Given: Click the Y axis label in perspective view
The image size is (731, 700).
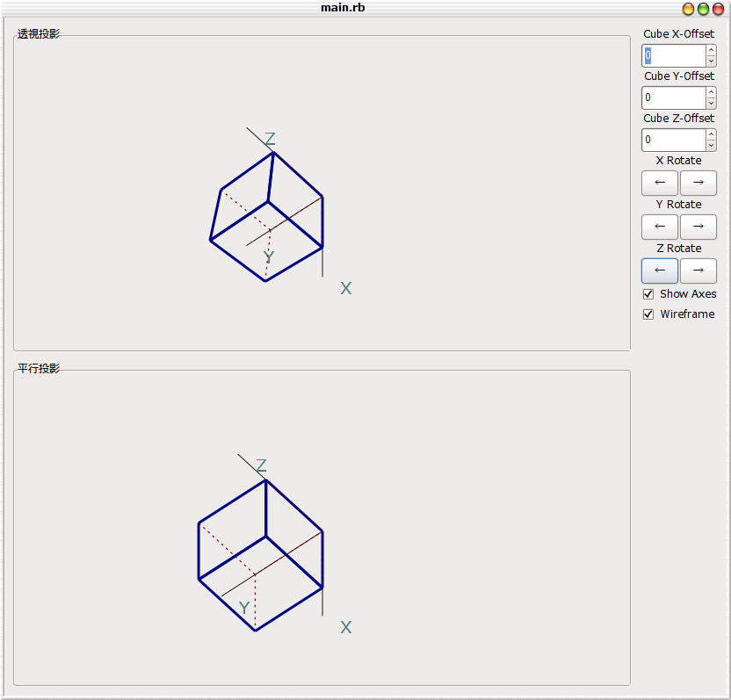Looking at the screenshot, I should (x=269, y=257).
